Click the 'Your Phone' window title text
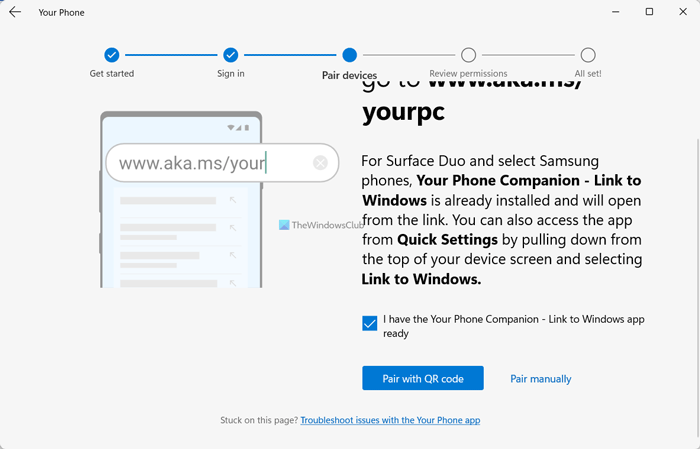 pyautogui.click(x=61, y=12)
